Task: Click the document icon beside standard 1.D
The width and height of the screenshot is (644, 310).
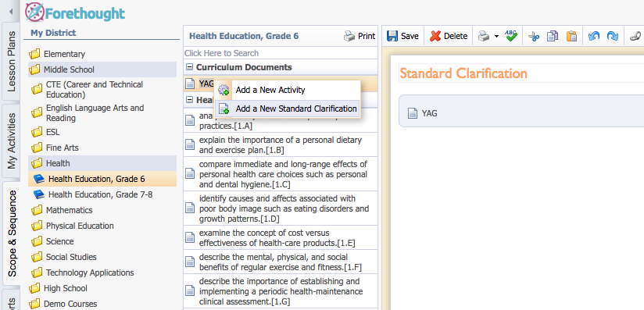Action: pyautogui.click(x=189, y=208)
